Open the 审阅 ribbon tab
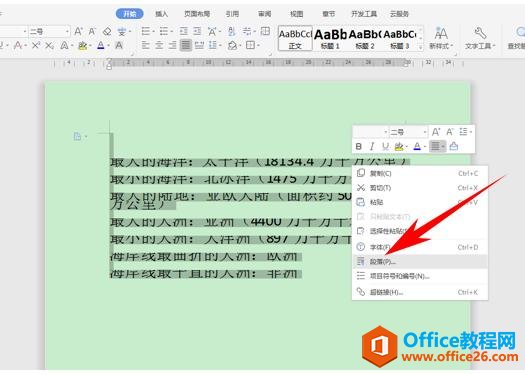Viewport: 525px width, 374px height. (x=265, y=14)
